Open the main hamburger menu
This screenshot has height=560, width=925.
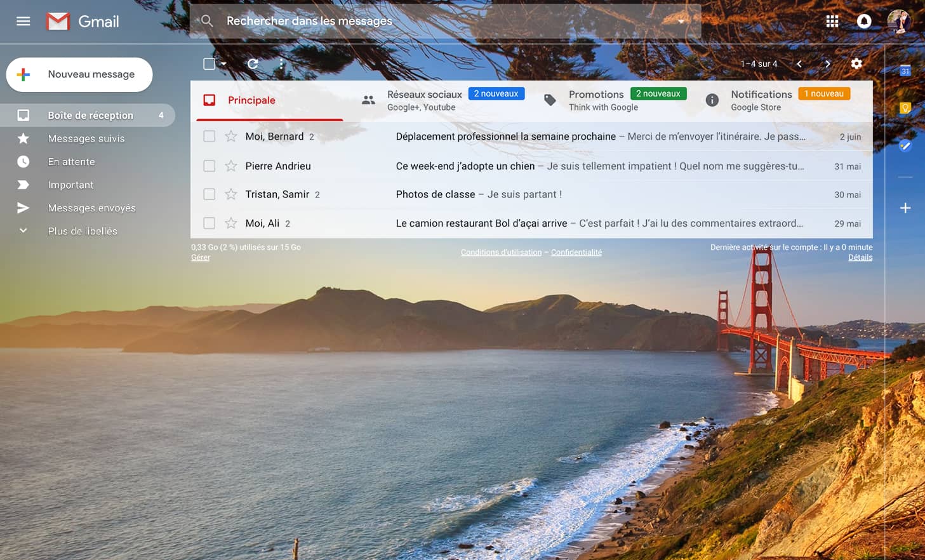23,21
